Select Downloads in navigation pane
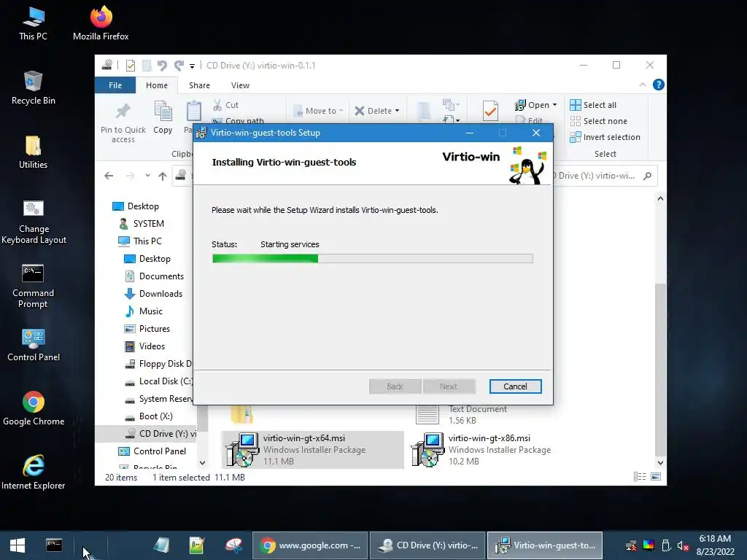Viewport: 747px width, 560px height. pos(153,294)
